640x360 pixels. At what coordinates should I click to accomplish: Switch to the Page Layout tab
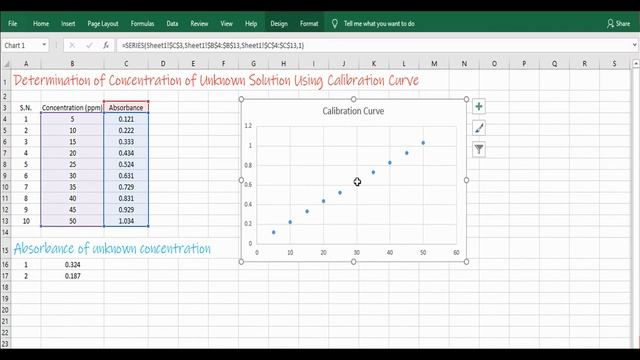[103, 24]
